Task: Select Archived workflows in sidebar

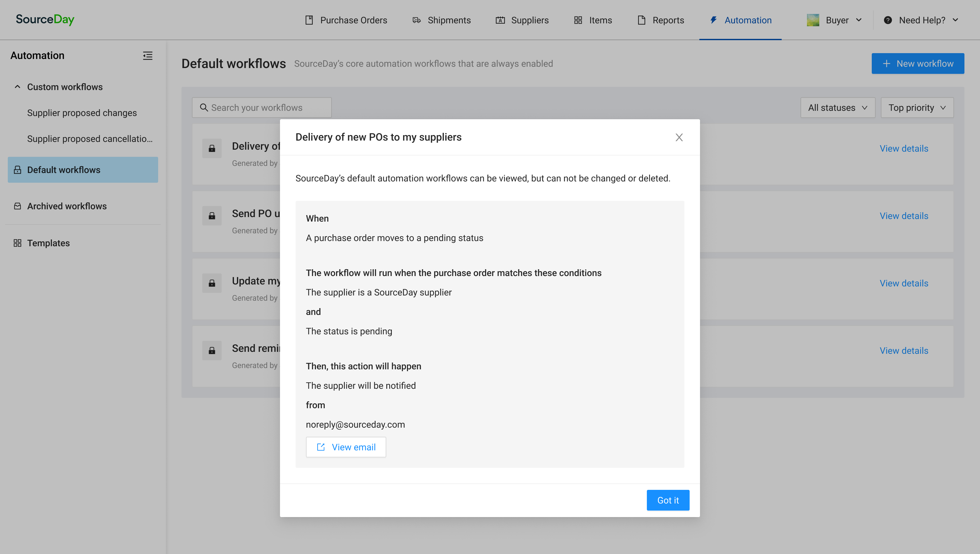Action: [67, 206]
